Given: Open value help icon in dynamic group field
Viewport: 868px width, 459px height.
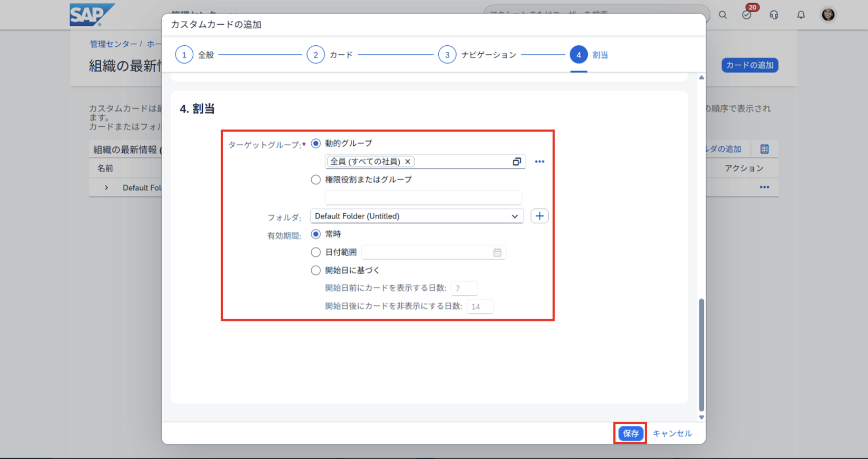Looking at the screenshot, I should click(517, 162).
